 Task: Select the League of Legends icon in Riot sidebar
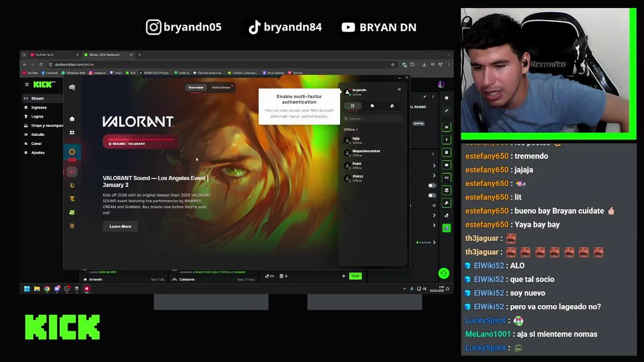coord(72,186)
